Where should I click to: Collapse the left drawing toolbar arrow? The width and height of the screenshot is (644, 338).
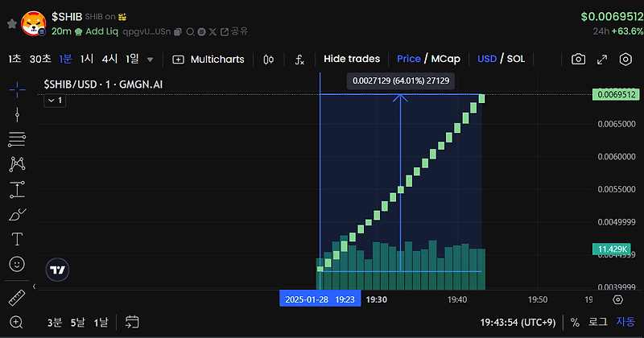pos(34,286)
